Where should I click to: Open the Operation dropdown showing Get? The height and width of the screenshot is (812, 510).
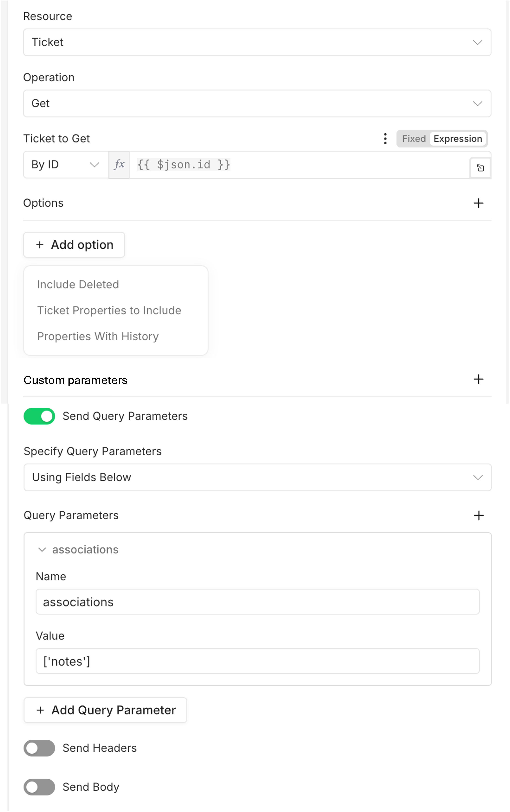click(257, 104)
